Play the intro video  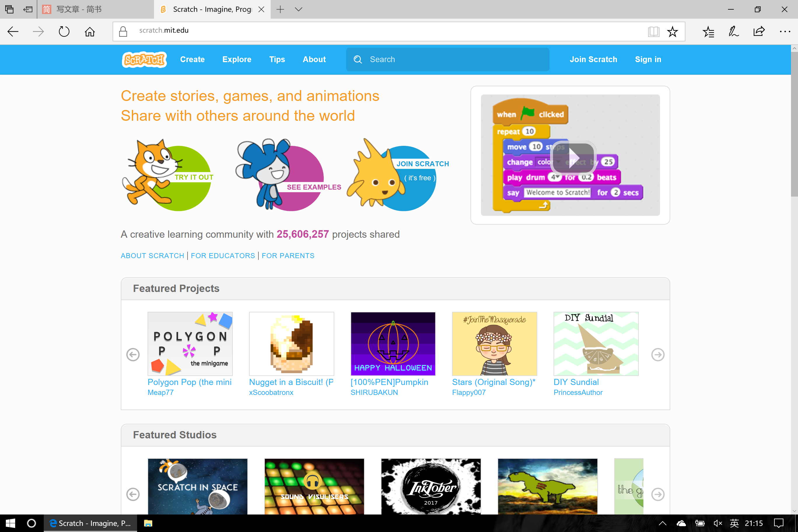(573, 158)
